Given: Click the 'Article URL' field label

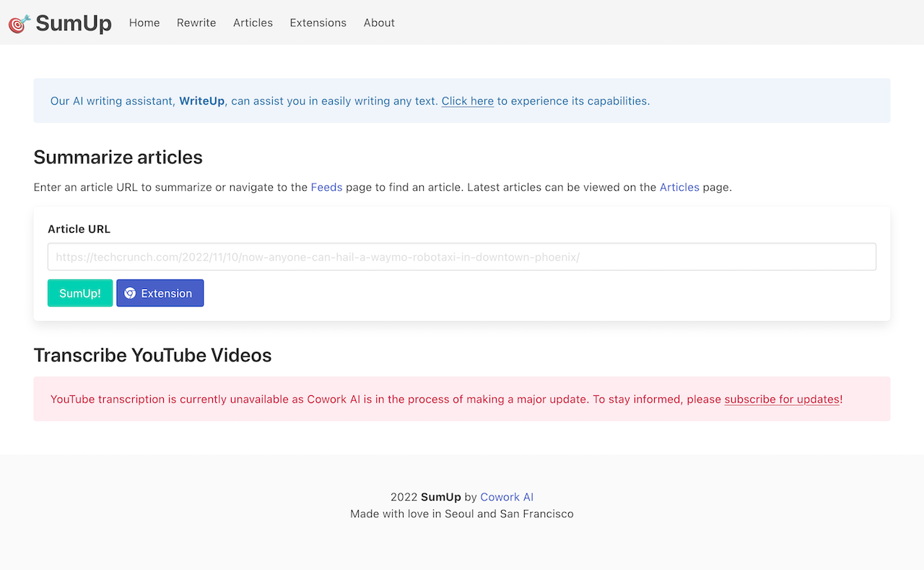Looking at the screenshot, I should [x=79, y=229].
